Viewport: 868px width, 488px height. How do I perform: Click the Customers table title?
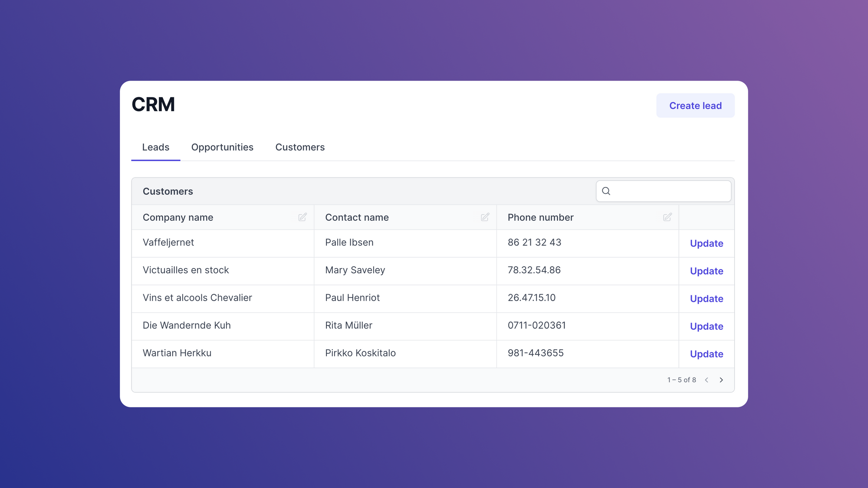click(168, 191)
